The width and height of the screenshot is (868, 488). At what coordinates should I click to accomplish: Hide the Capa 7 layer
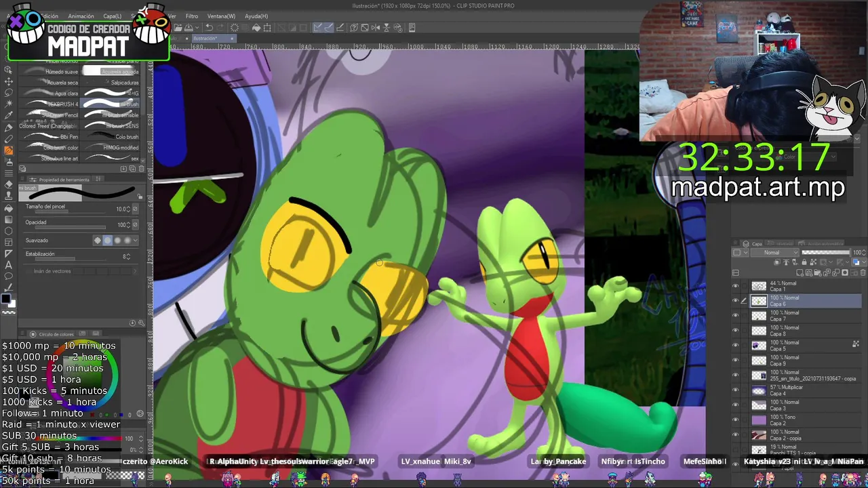[x=735, y=316]
